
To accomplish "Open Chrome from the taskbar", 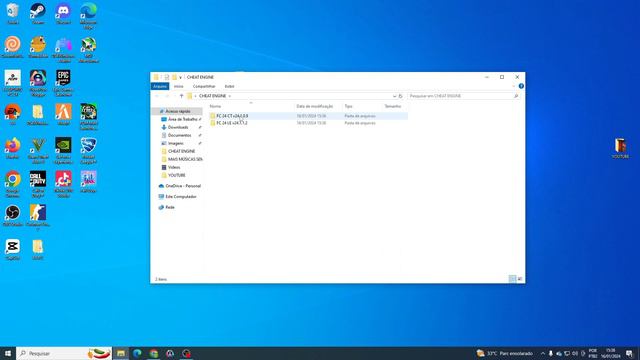I will 153,353.
